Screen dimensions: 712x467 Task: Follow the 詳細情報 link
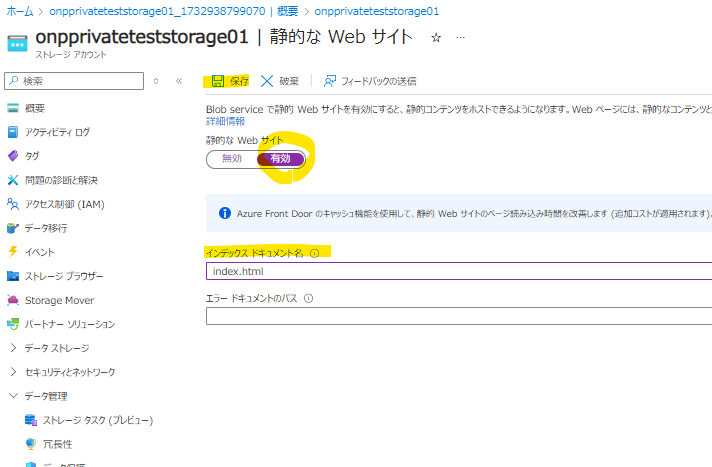pyautogui.click(x=225, y=121)
